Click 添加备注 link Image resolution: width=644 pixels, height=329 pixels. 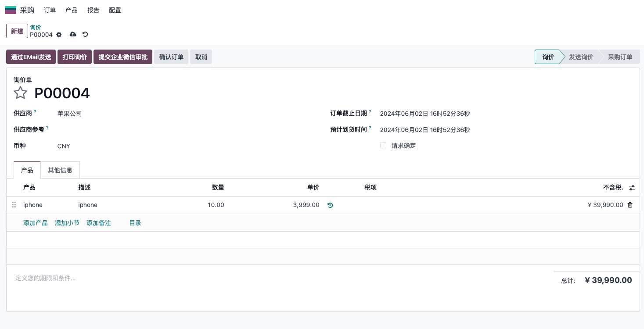pyautogui.click(x=99, y=223)
